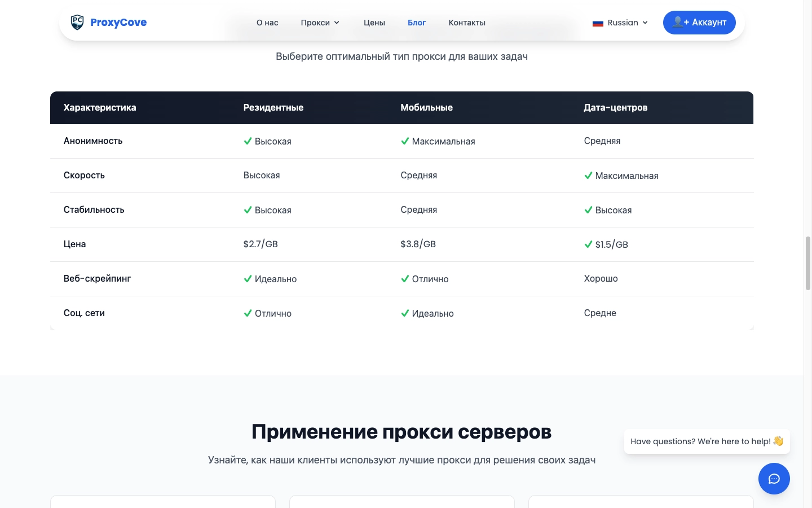Click the checkmark next to Отлично in Веб-скрейпинг row
The width and height of the screenshot is (812, 508).
(x=405, y=279)
